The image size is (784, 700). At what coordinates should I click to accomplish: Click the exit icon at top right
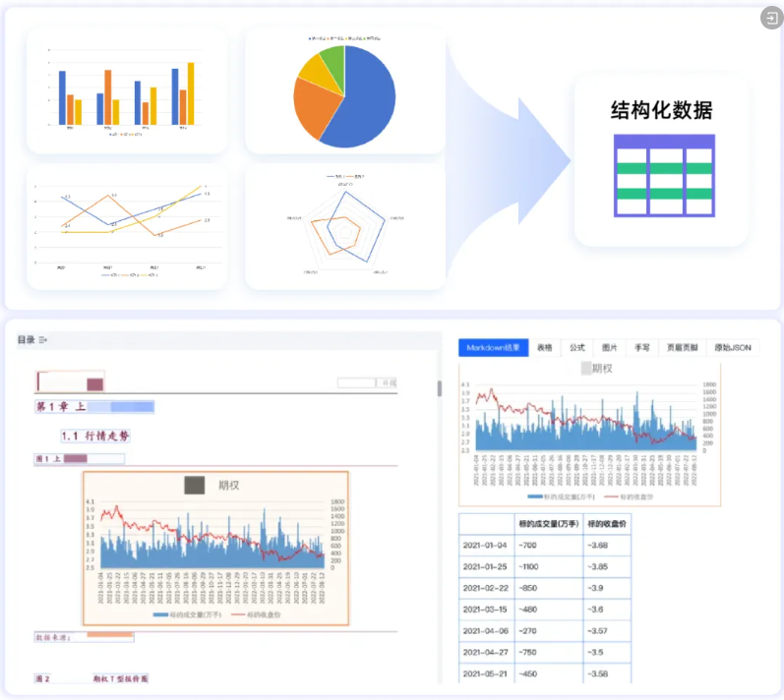click(x=771, y=19)
